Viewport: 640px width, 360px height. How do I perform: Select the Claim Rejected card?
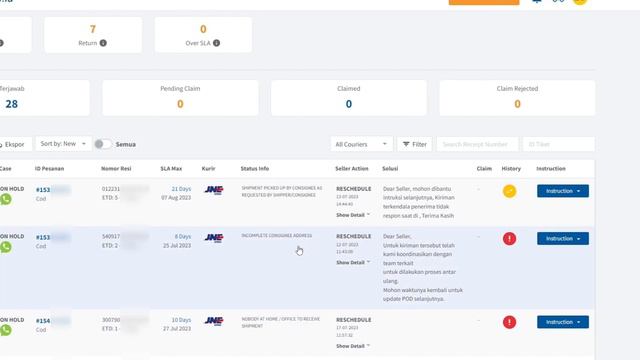[517, 98]
